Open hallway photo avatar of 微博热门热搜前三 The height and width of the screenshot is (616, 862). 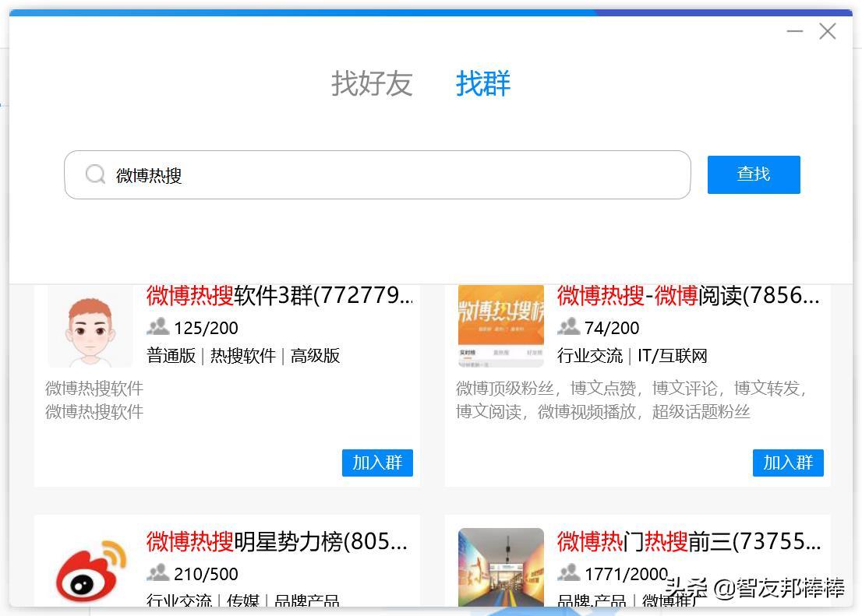click(x=501, y=568)
